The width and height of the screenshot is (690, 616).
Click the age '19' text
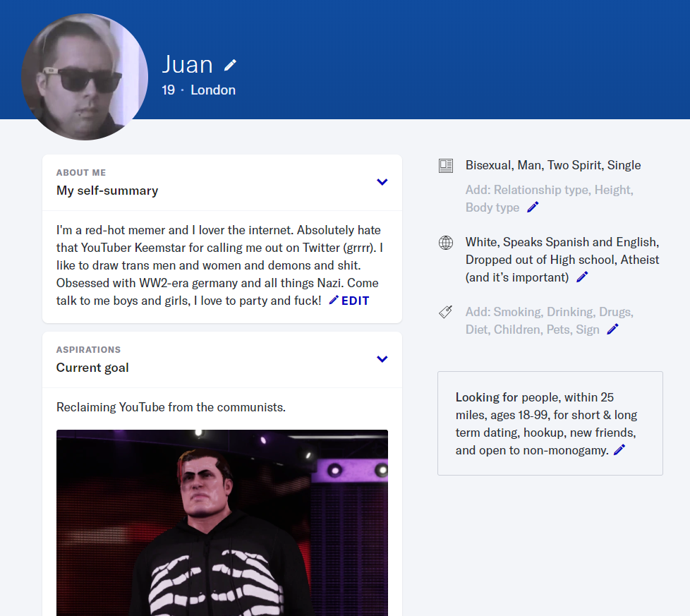[168, 90]
